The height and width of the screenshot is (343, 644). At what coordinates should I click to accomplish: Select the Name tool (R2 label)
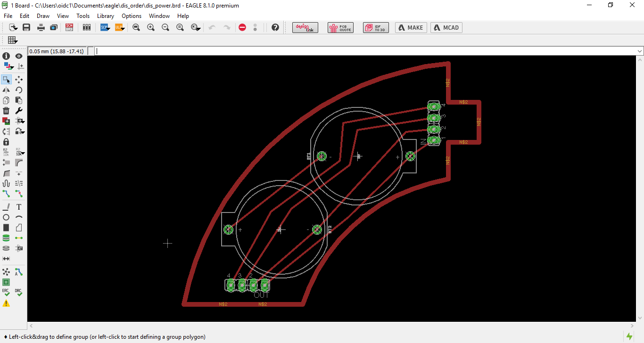(x=6, y=152)
